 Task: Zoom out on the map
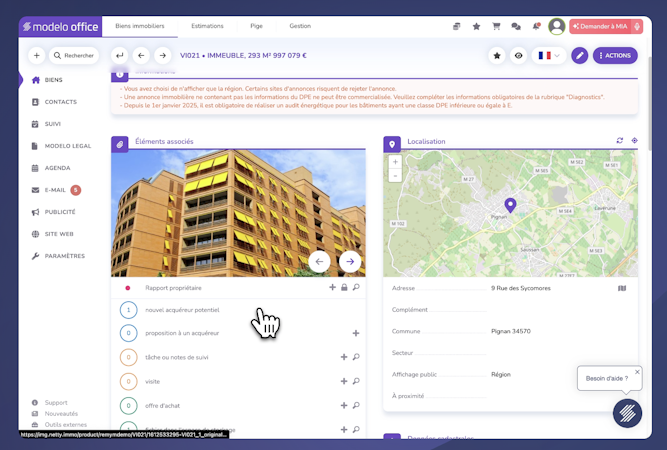click(x=395, y=175)
